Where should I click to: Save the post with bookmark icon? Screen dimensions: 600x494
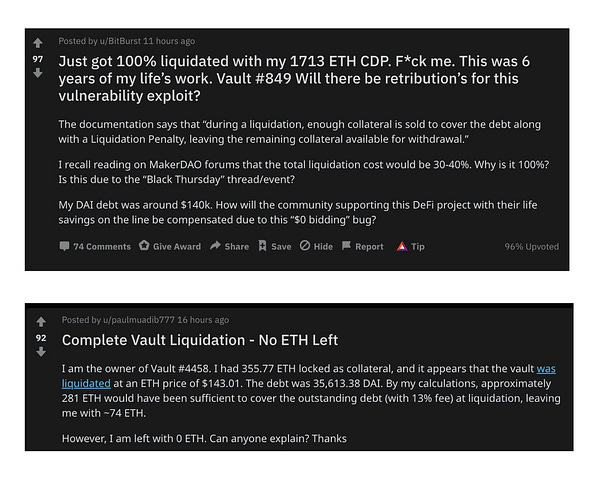point(263,246)
